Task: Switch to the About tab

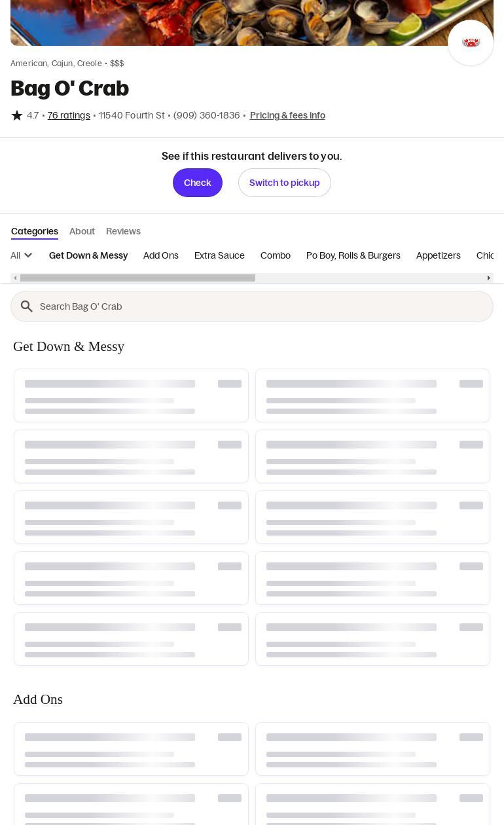Action: (x=82, y=231)
